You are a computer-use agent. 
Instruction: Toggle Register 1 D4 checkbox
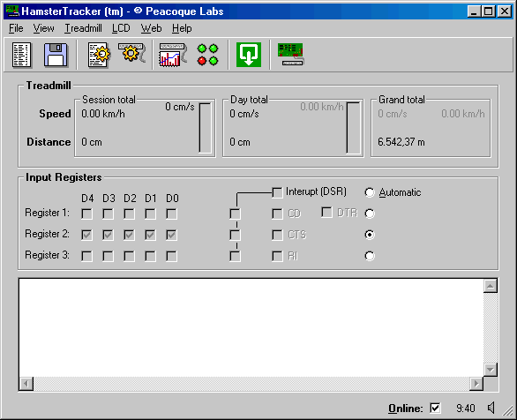point(86,214)
